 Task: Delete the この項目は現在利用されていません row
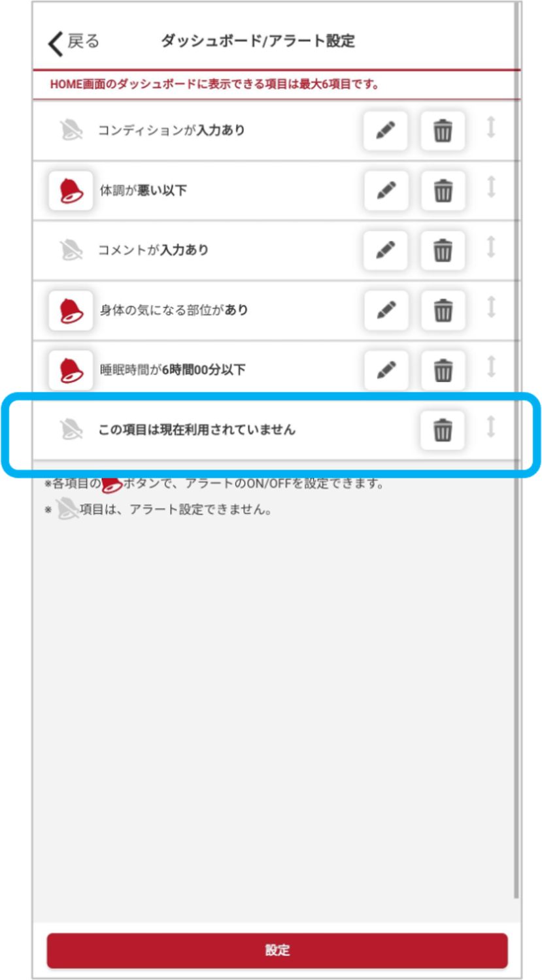(443, 430)
